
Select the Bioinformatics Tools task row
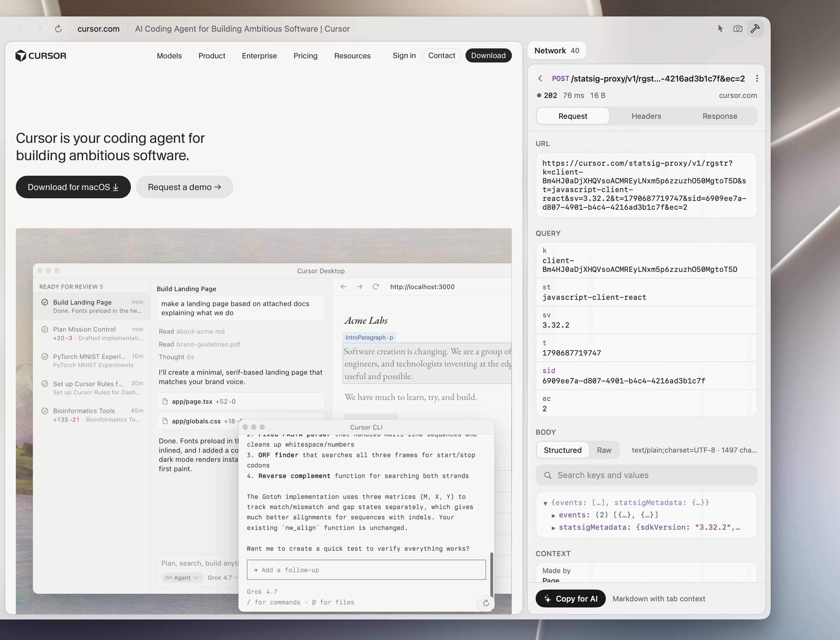(92, 415)
